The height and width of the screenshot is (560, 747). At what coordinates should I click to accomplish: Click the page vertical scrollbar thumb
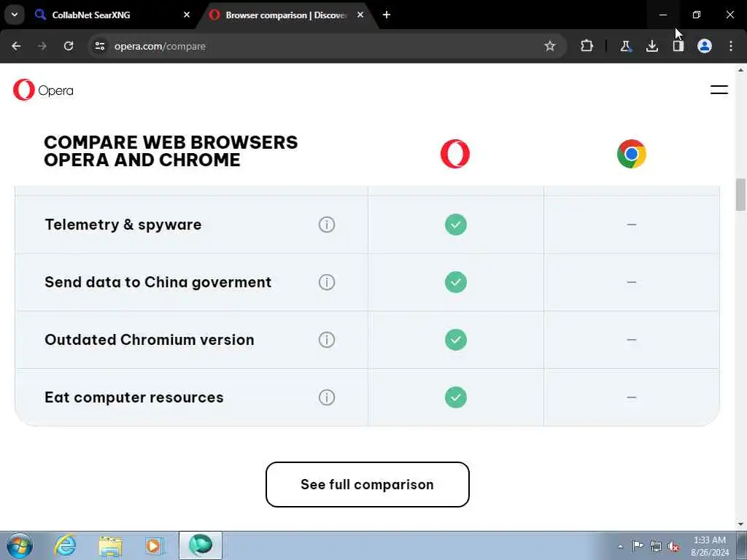tap(740, 194)
